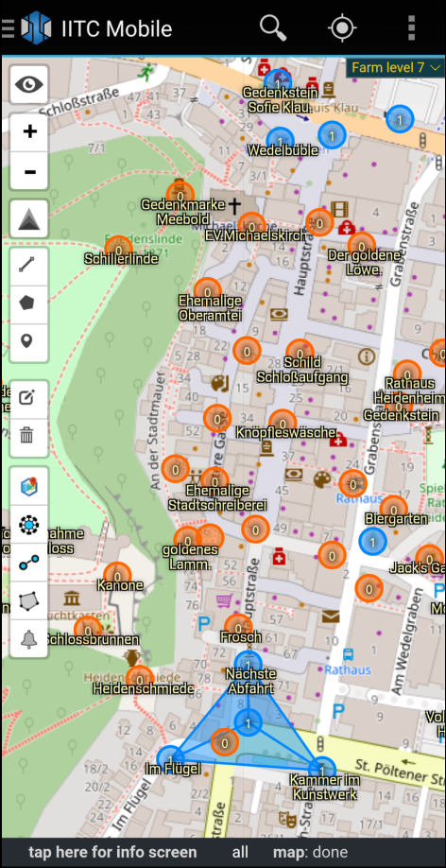446x868 pixels.
Task: Open the 'all' chat tab
Action: pos(240,853)
